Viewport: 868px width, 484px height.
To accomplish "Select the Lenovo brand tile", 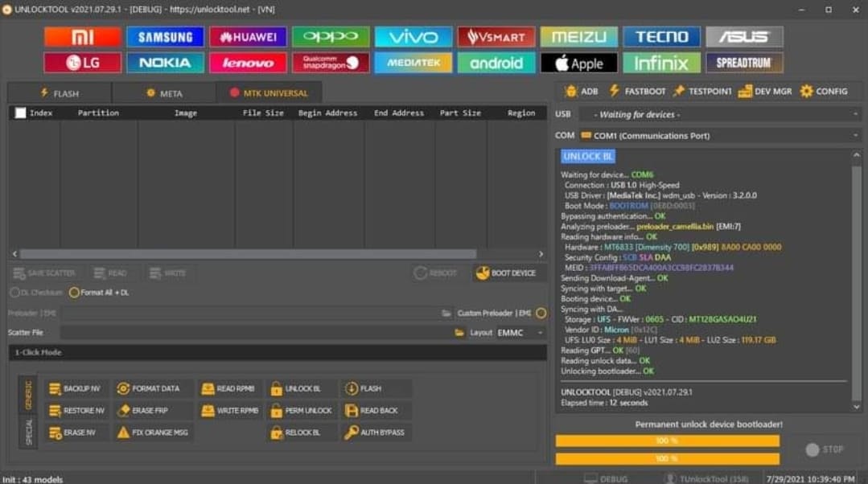I will click(248, 63).
